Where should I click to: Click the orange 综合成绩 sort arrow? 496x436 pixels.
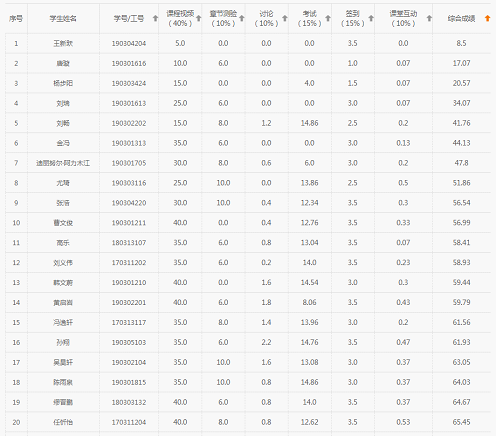pyautogui.click(x=487, y=18)
